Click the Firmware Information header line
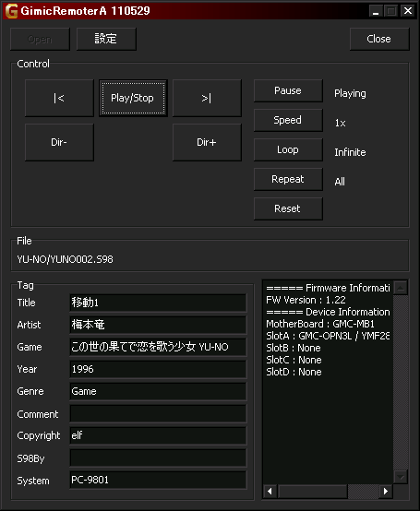This screenshot has width=420, height=511. (x=328, y=288)
